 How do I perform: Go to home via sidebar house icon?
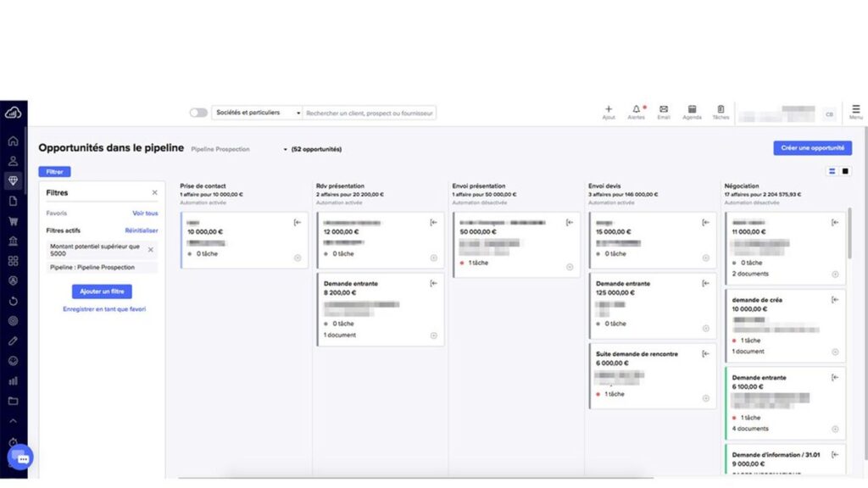13,141
